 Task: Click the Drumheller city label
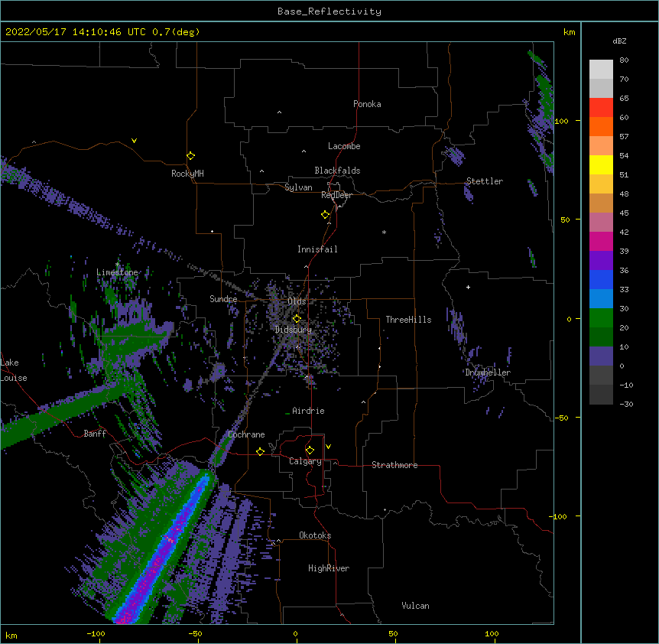pos(488,372)
